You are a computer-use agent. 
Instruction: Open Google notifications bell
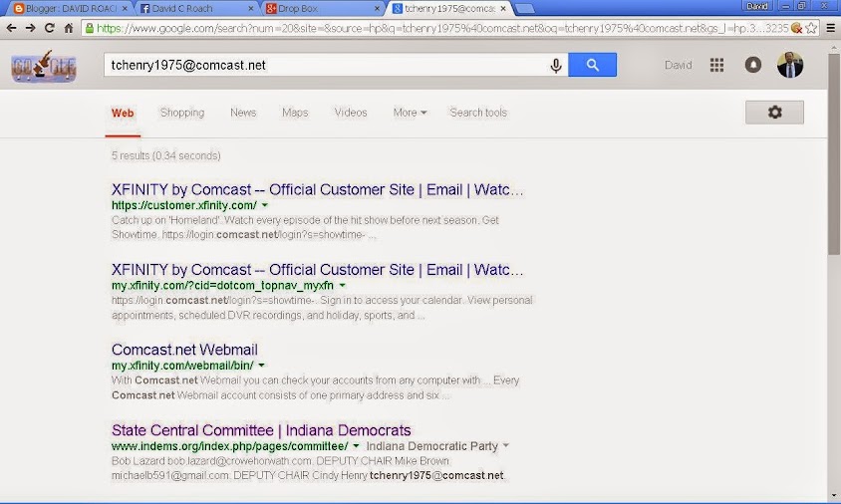753,65
